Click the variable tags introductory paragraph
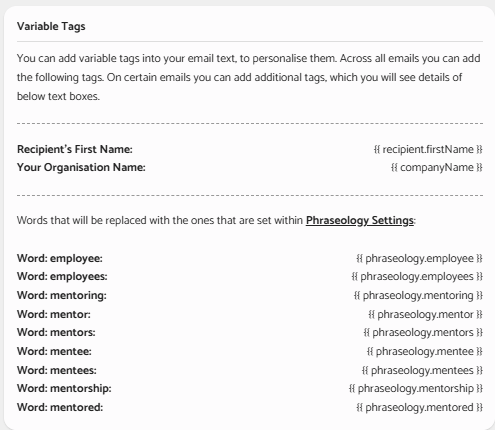This screenshot has width=495, height=430. pyautogui.click(x=249, y=77)
